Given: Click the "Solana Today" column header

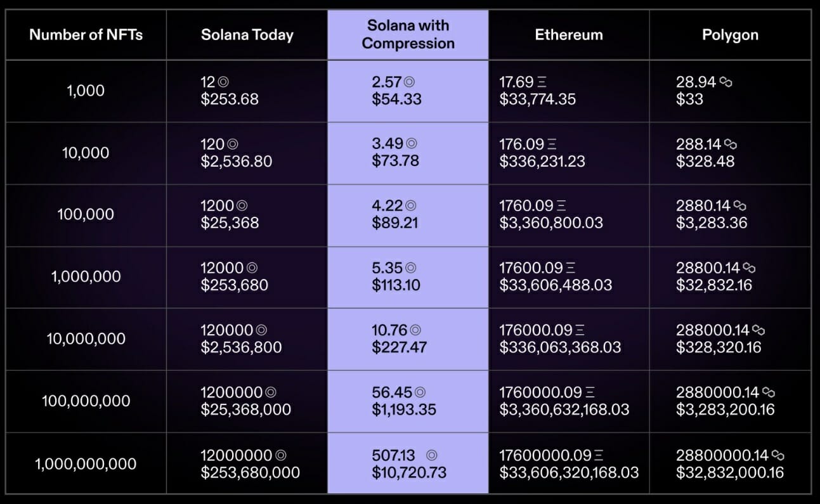Looking at the screenshot, I should click(x=247, y=35).
